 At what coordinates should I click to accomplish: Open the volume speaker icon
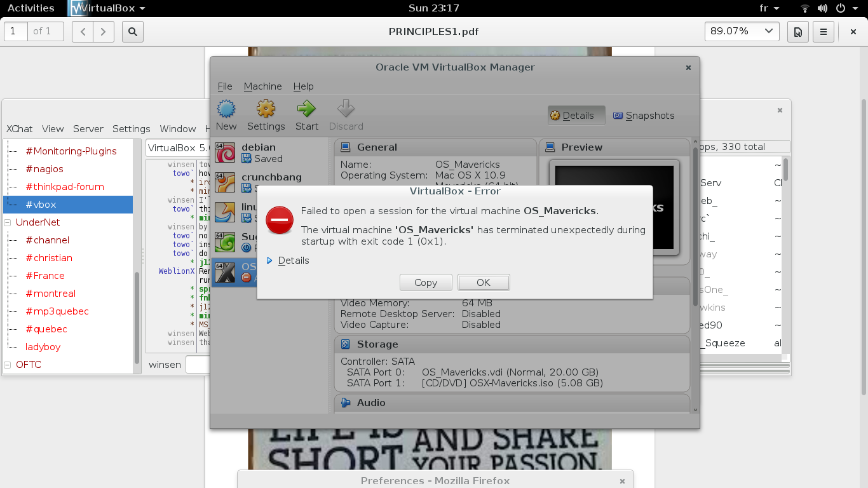tap(822, 8)
